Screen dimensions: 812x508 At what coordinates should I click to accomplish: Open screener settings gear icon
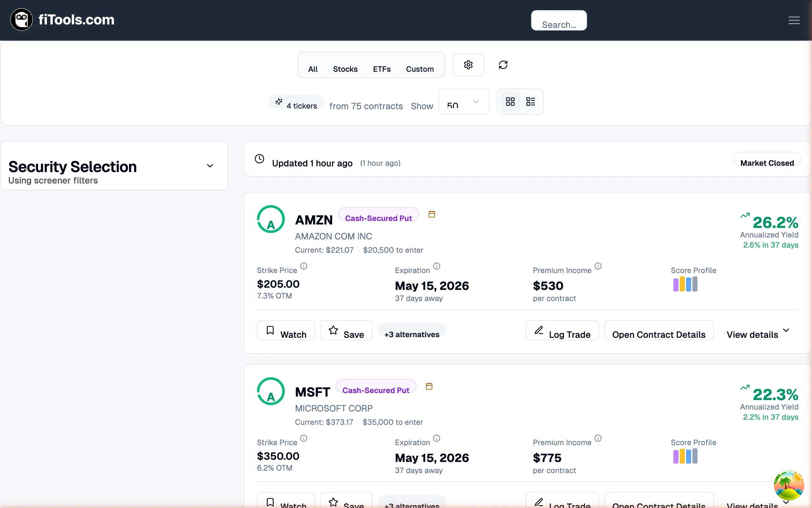pyautogui.click(x=468, y=65)
